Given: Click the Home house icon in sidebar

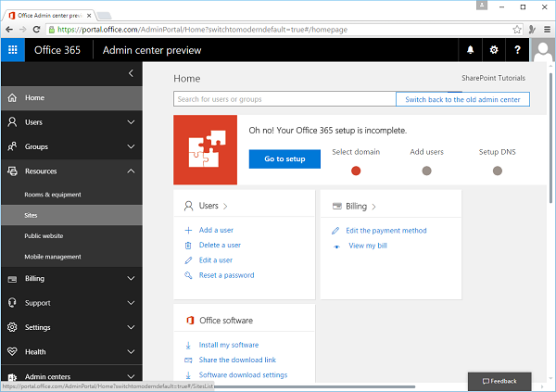Looking at the screenshot, I should coord(12,97).
